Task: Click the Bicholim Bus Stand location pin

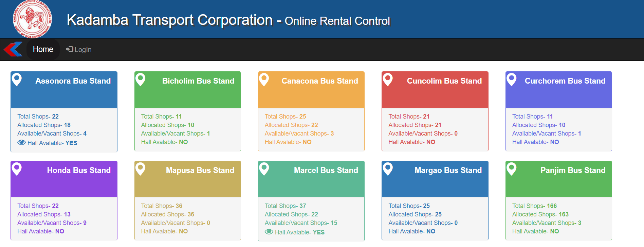Action: coord(140,80)
